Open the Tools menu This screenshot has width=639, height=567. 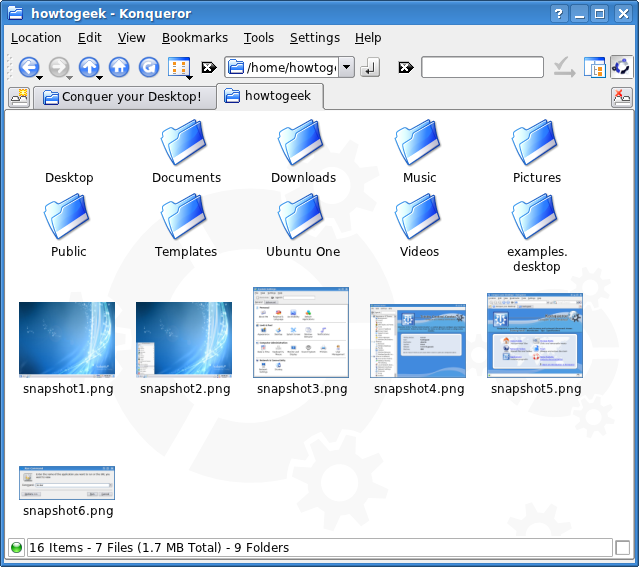click(259, 38)
